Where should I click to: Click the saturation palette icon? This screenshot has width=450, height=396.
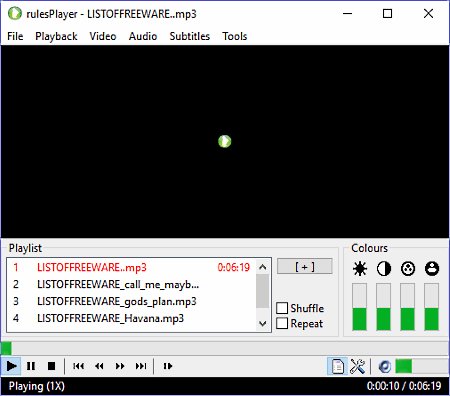(x=408, y=269)
